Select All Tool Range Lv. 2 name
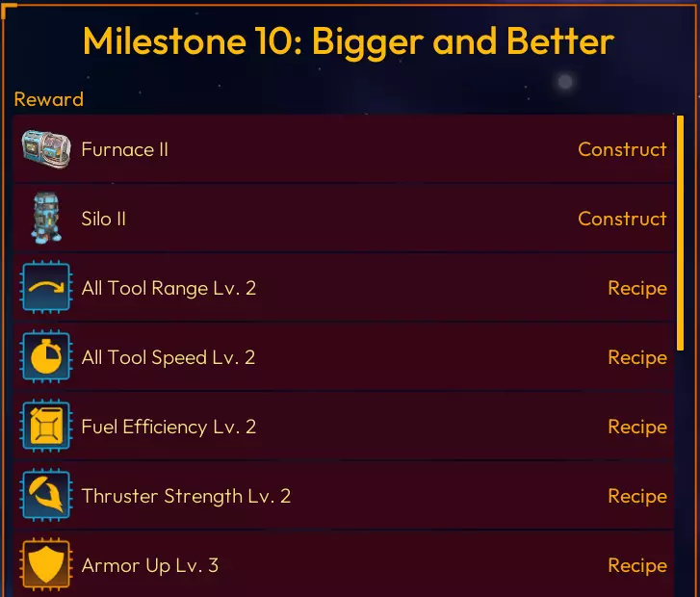The width and height of the screenshot is (700, 597). [169, 288]
